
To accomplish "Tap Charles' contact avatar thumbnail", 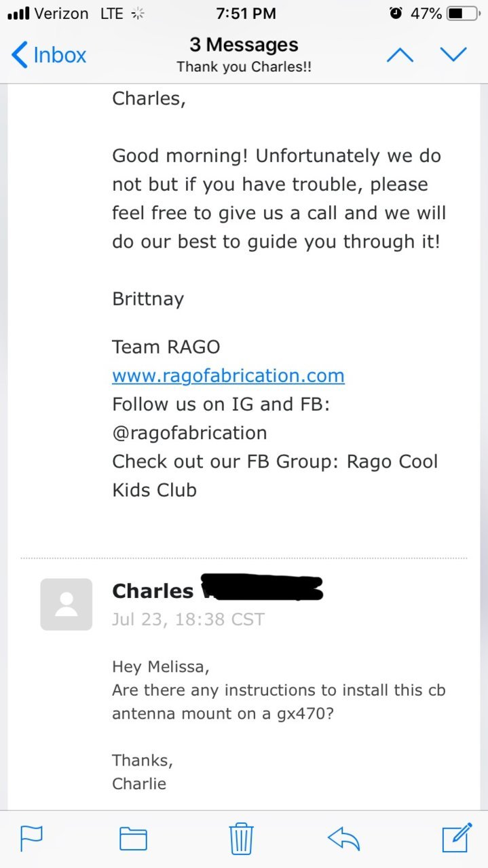I will click(67, 604).
